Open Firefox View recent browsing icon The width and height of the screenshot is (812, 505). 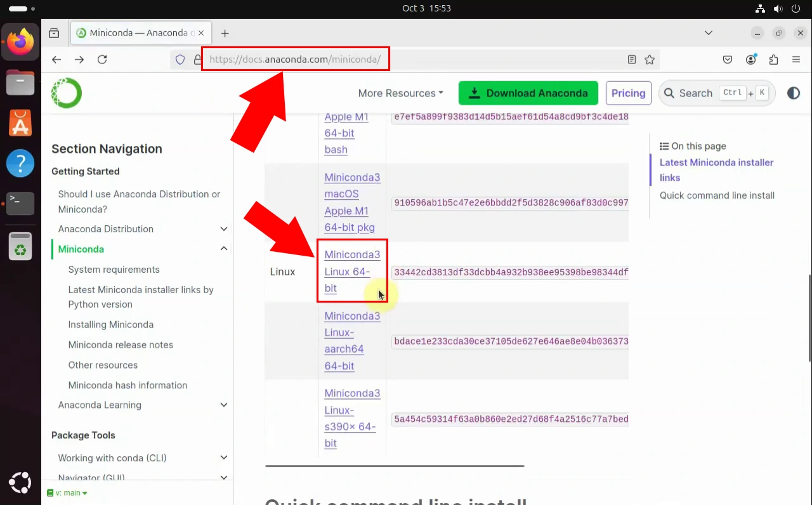54,33
